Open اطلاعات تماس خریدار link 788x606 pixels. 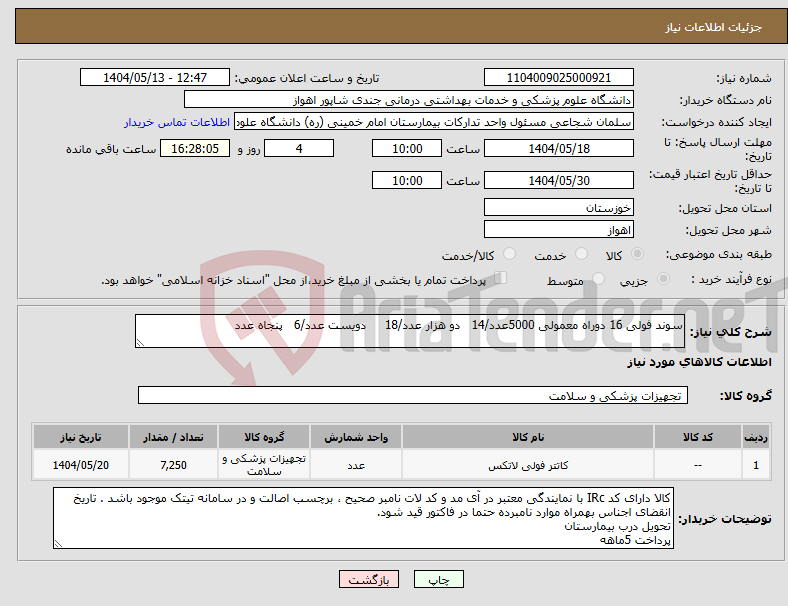tap(177, 122)
